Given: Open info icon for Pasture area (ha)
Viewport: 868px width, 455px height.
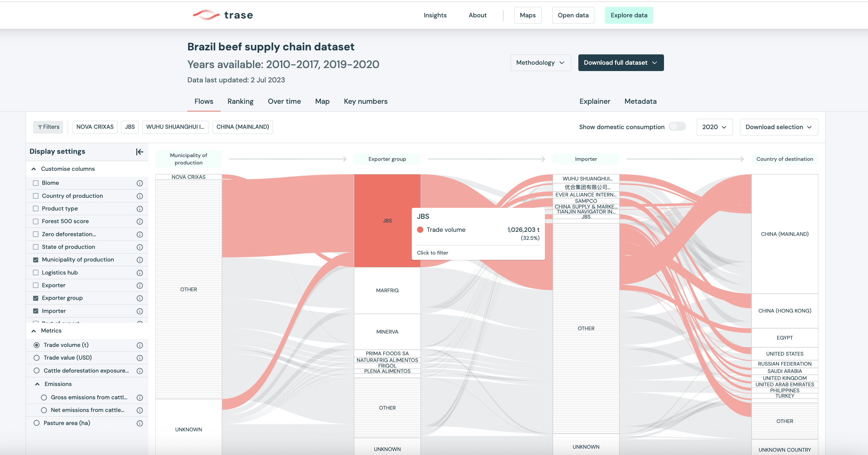Looking at the screenshot, I should 139,423.
